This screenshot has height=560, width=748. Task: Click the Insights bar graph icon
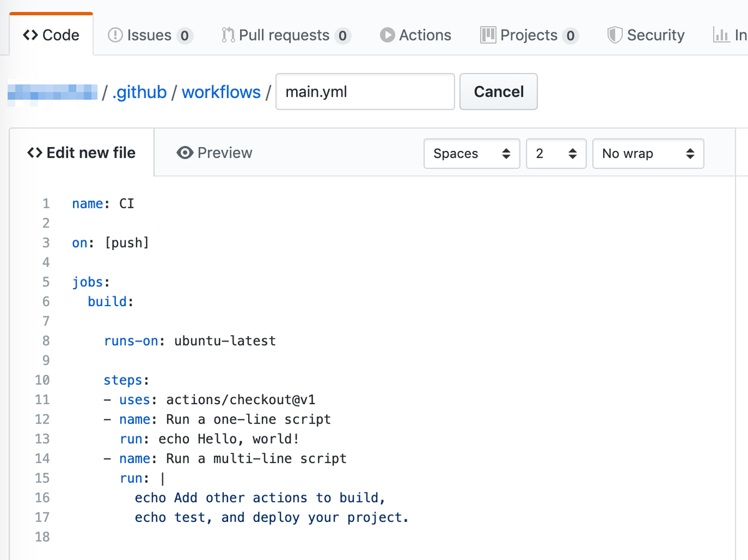721,35
